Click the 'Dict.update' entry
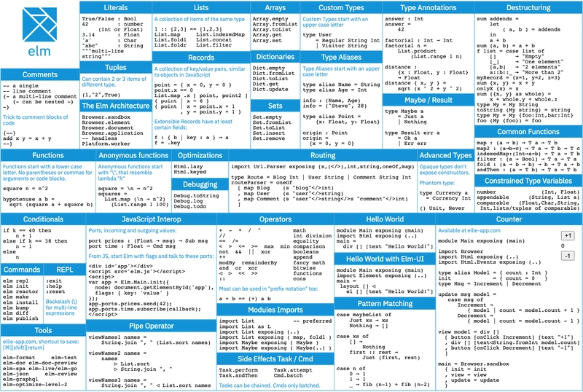 [270, 90]
